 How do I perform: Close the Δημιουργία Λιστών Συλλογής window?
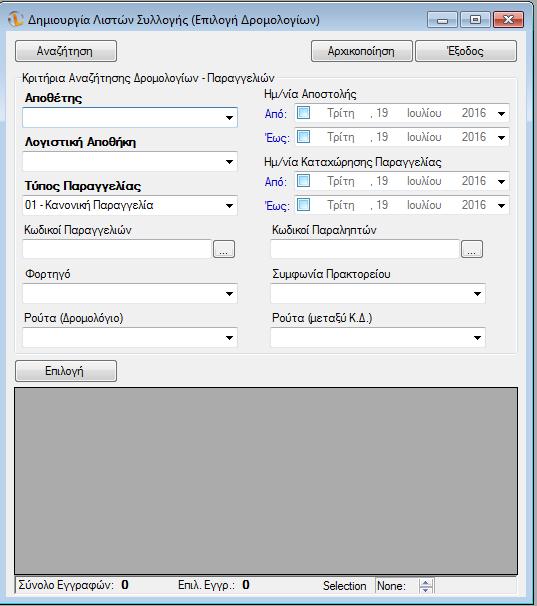pyautogui.click(x=508, y=20)
